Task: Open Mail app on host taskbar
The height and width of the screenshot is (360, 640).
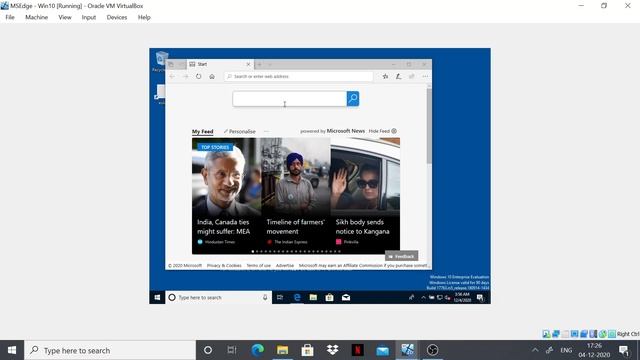Action: click(382, 350)
